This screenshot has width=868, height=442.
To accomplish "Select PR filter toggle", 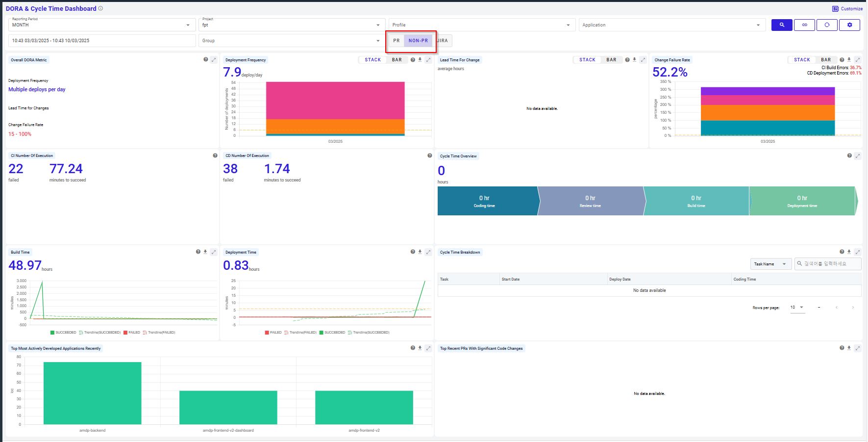I will (x=397, y=41).
